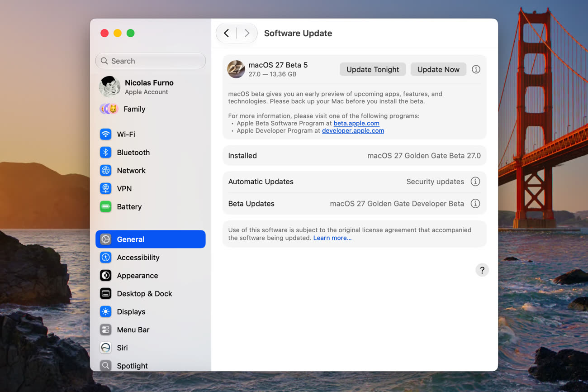Click the Automatic Updates row label
Image resolution: width=588 pixels, height=392 pixels.
click(261, 182)
